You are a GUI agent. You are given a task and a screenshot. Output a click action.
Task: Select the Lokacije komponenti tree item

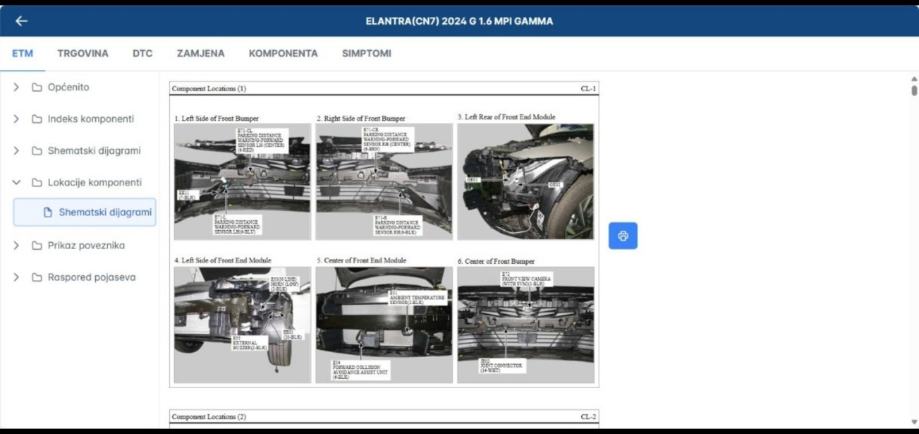(x=94, y=182)
